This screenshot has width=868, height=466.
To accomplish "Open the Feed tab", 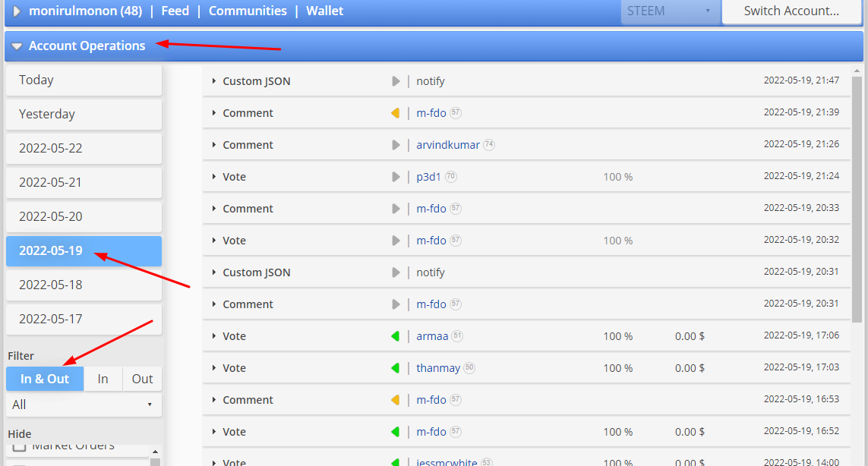I will pos(175,11).
